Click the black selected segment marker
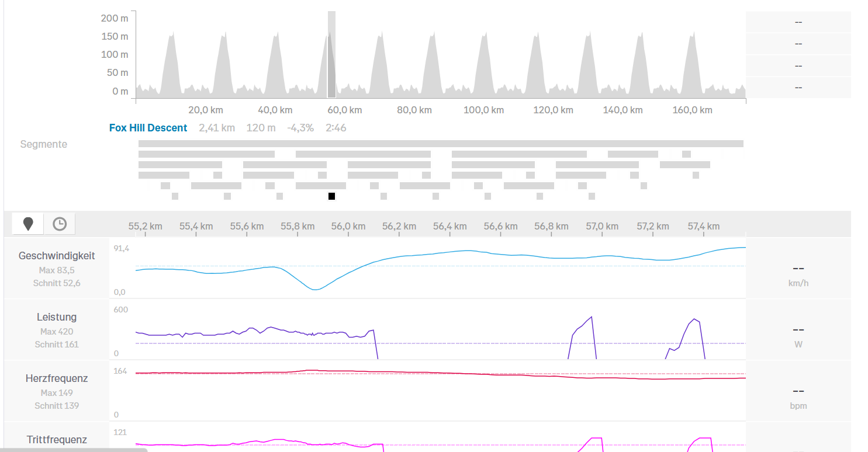 331,196
